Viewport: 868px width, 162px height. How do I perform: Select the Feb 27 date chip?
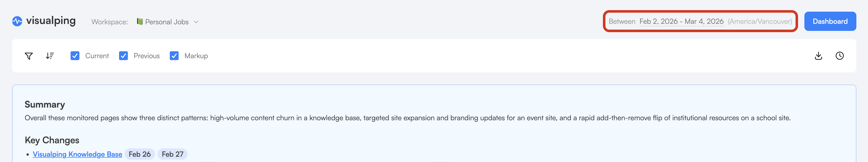coord(172,154)
